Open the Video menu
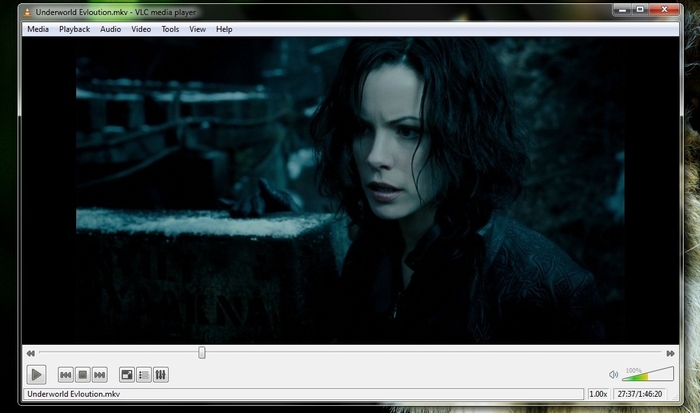 pyautogui.click(x=141, y=29)
